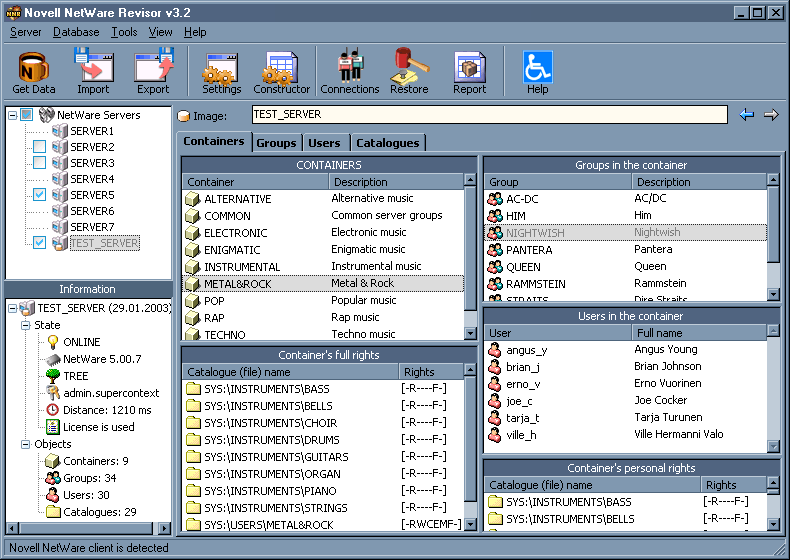This screenshot has height=560, width=790.
Task: Select the NIGHTWISH group row
Action: [626, 232]
